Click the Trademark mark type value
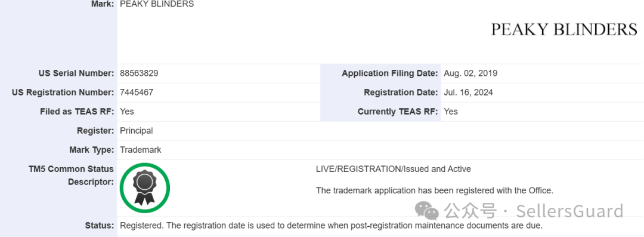Viewport: 644px width, 237px height. pyautogui.click(x=141, y=150)
